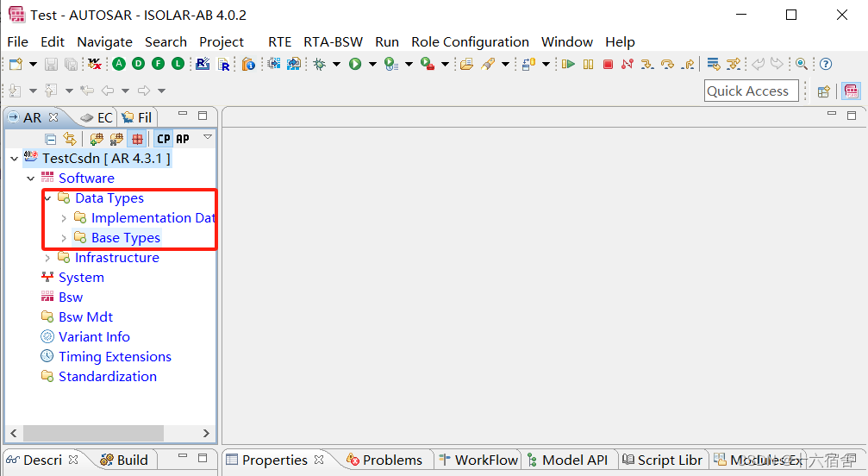The width and height of the screenshot is (868, 476).
Task: Open dropdown arrow next to Debug icon
Action: click(x=336, y=64)
